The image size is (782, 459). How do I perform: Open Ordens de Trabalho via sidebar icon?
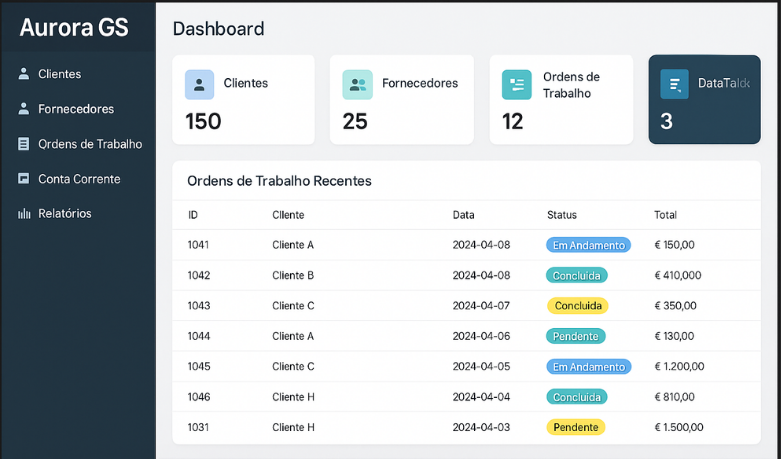[x=24, y=144]
